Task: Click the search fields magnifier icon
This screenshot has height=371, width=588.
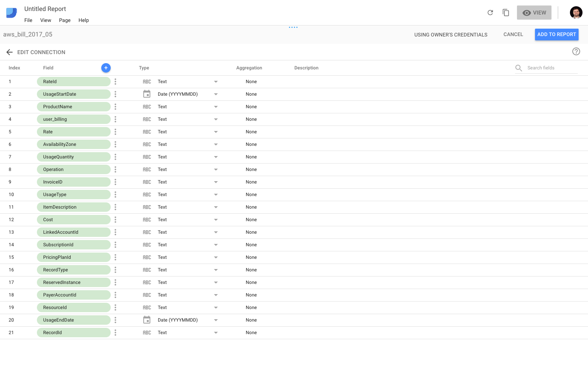Action: [519, 68]
